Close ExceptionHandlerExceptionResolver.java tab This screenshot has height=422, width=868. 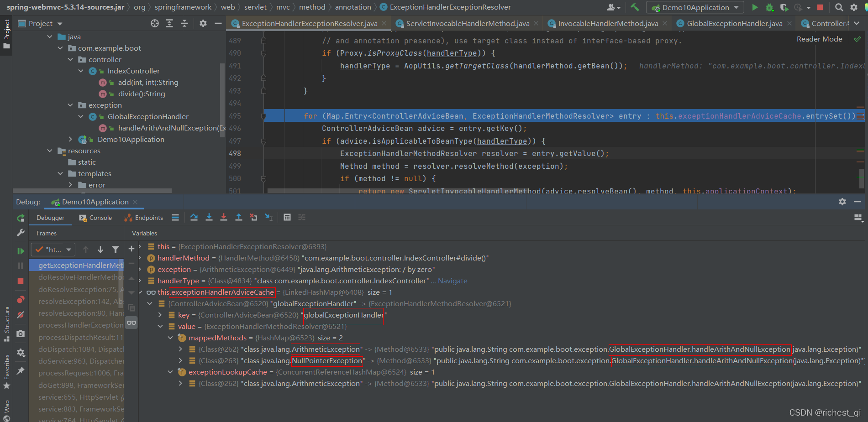[384, 23]
